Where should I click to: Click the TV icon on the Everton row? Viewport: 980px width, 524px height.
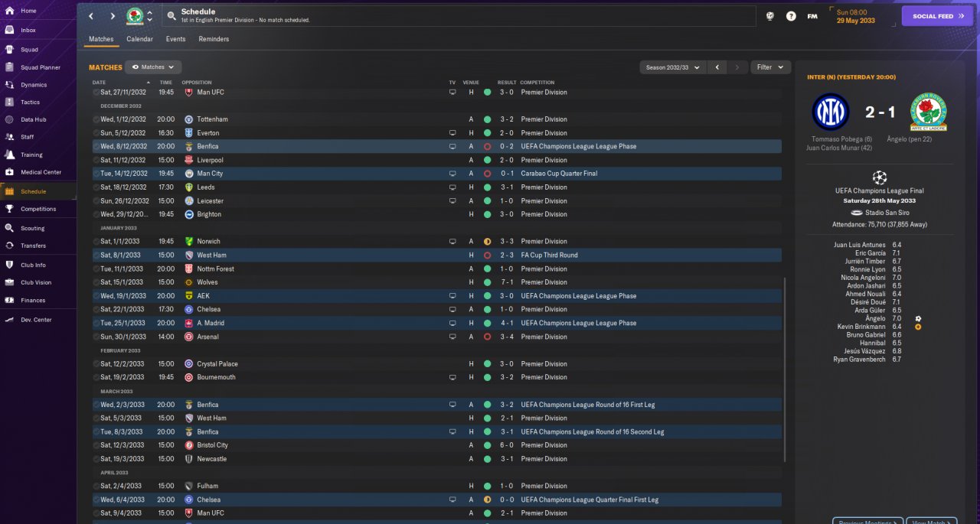tap(452, 133)
